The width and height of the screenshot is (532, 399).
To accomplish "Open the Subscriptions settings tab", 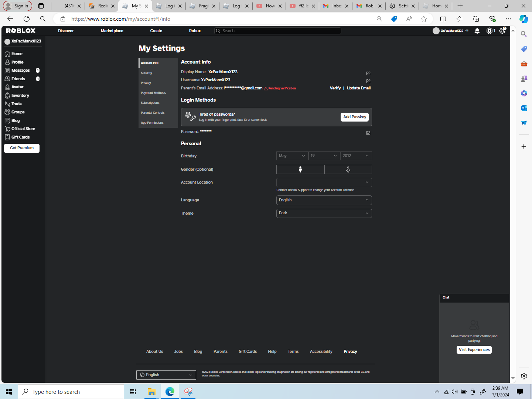I will (158, 103).
